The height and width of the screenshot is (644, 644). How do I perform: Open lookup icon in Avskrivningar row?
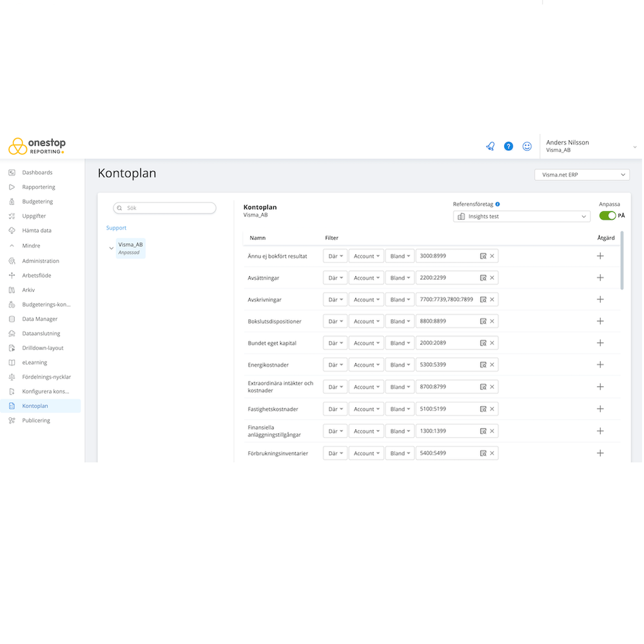click(483, 299)
